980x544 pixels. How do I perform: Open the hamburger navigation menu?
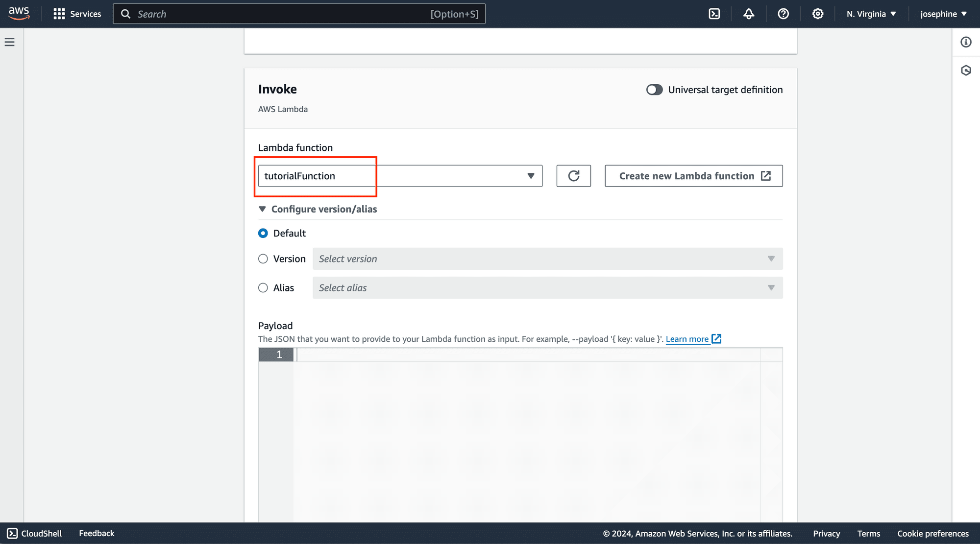[x=10, y=42]
